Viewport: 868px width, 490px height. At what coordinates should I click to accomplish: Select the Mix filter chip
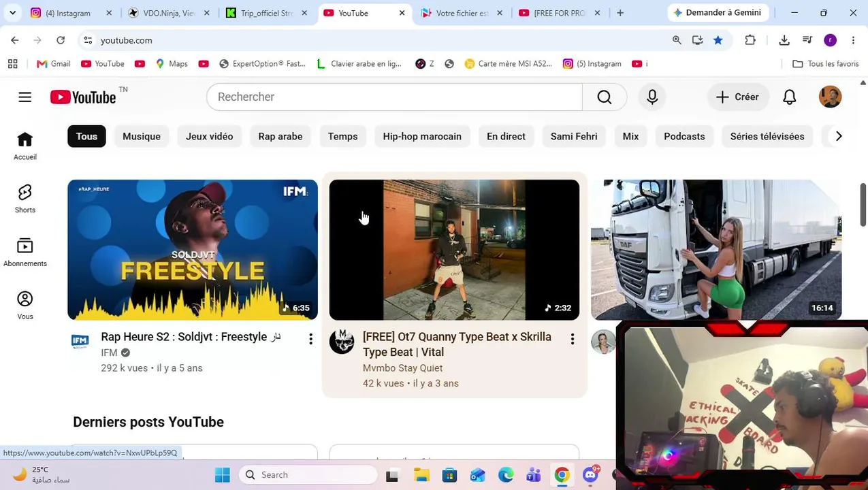tap(630, 136)
